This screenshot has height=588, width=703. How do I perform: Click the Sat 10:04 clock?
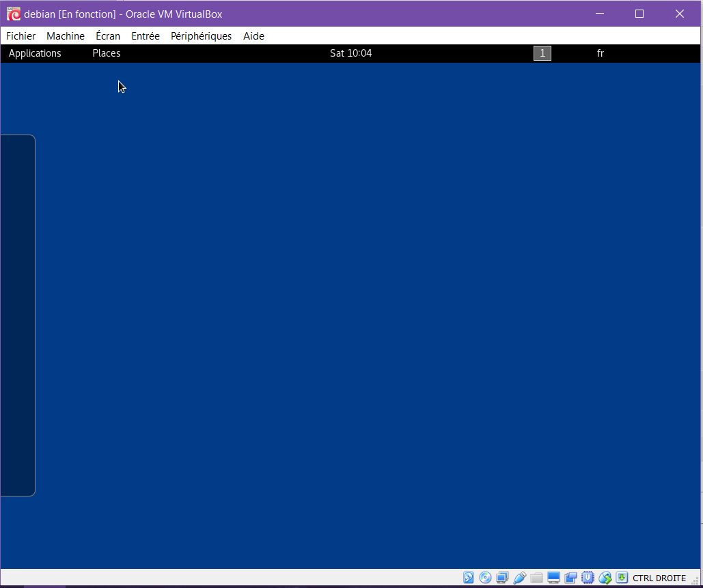350,53
